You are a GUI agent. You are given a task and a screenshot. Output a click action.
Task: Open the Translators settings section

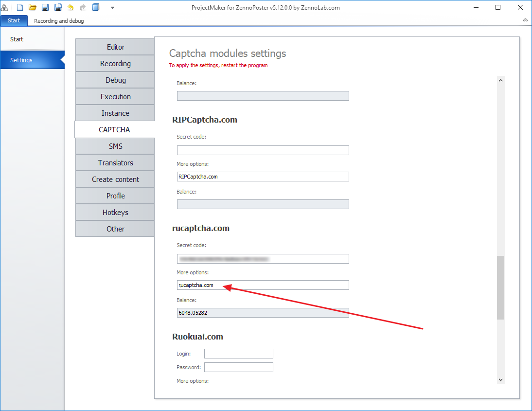[x=115, y=162]
